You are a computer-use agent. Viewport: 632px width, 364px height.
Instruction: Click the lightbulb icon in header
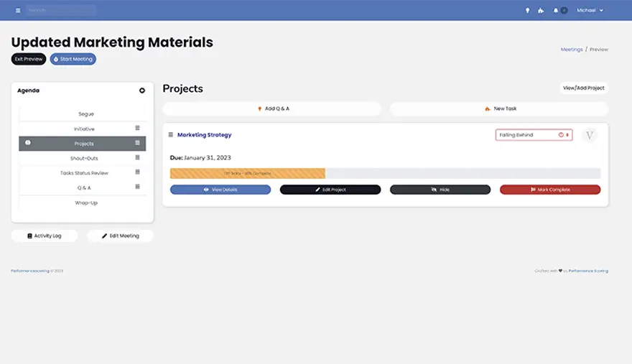(527, 11)
